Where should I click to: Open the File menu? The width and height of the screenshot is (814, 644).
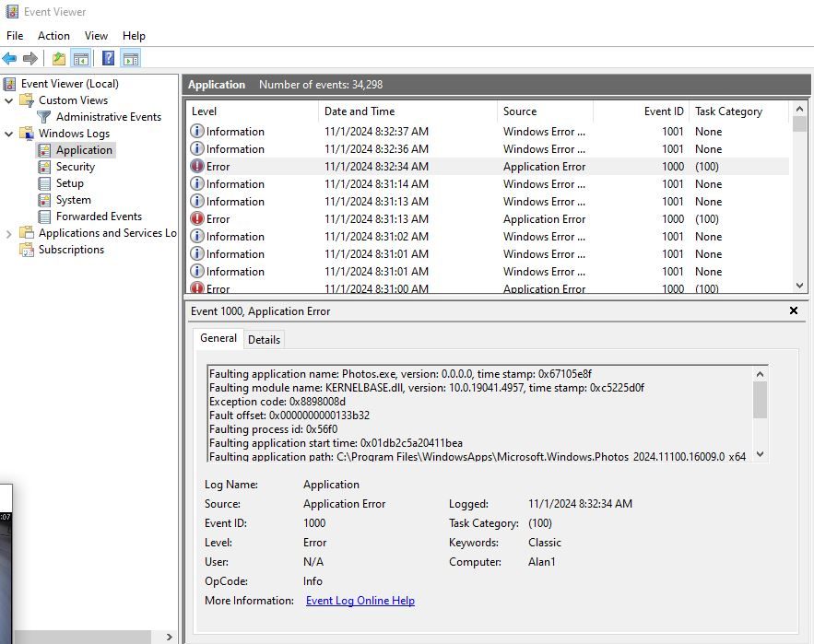15,36
